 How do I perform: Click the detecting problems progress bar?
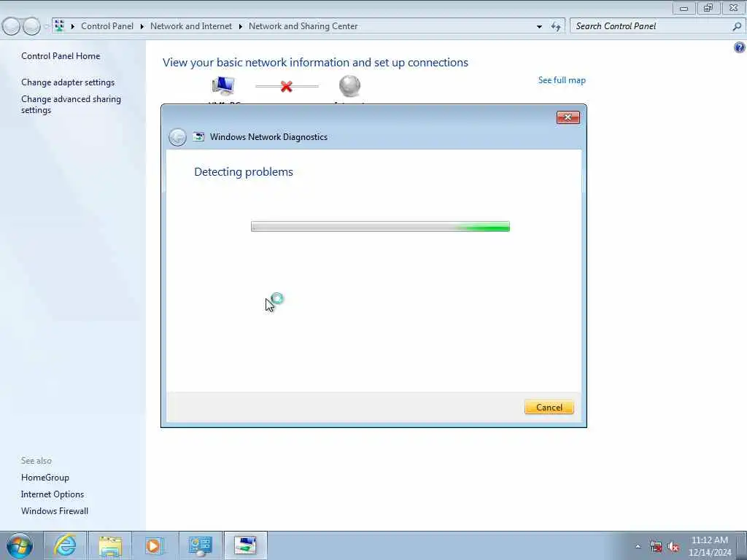pyautogui.click(x=380, y=227)
